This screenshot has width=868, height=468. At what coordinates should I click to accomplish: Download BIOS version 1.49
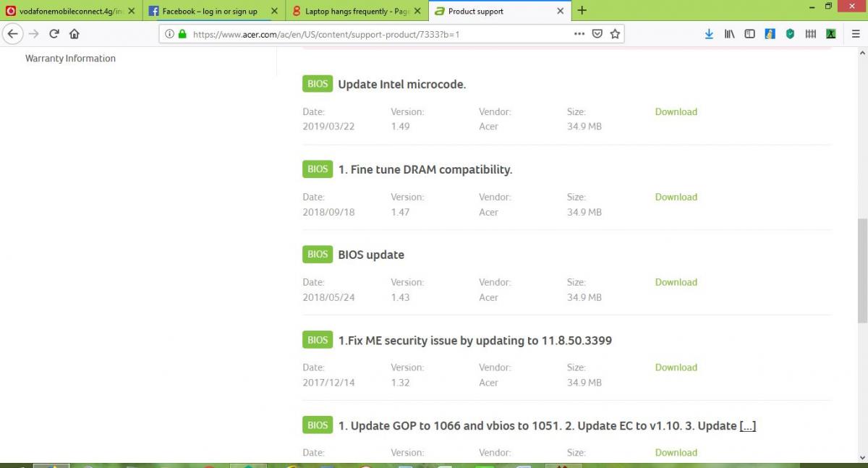point(676,112)
